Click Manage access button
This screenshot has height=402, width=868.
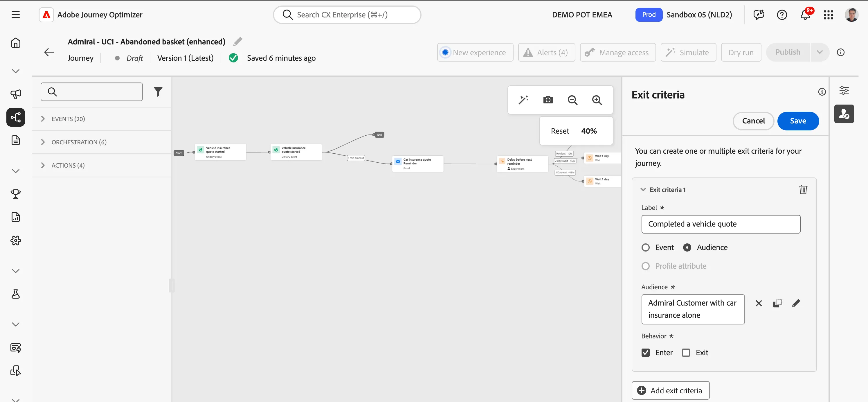tap(618, 52)
